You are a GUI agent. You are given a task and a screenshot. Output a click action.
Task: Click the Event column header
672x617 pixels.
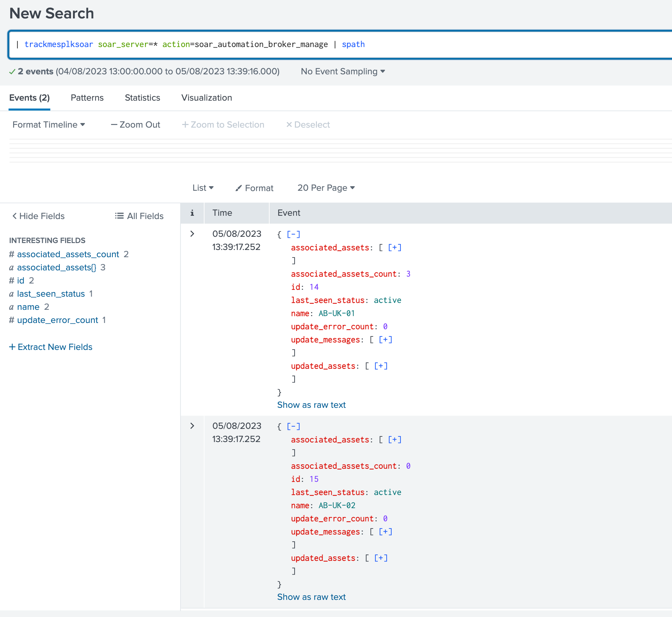[x=289, y=213]
